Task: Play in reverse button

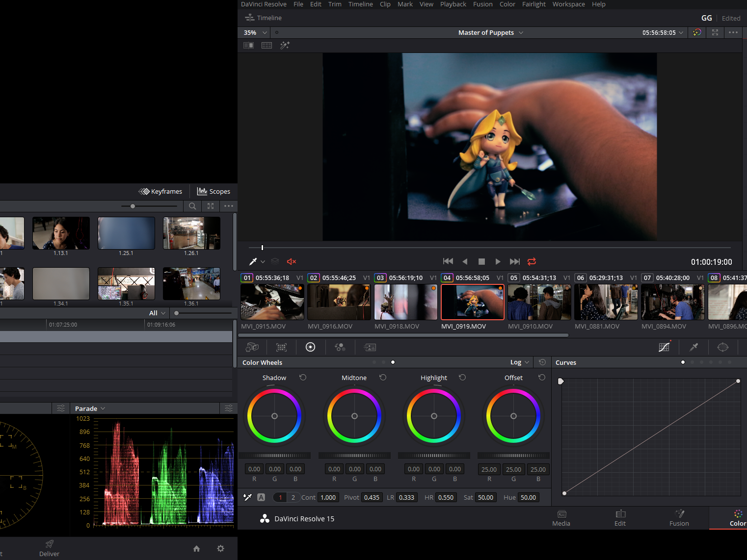Action: pyautogui.click(x=465, y=261)
